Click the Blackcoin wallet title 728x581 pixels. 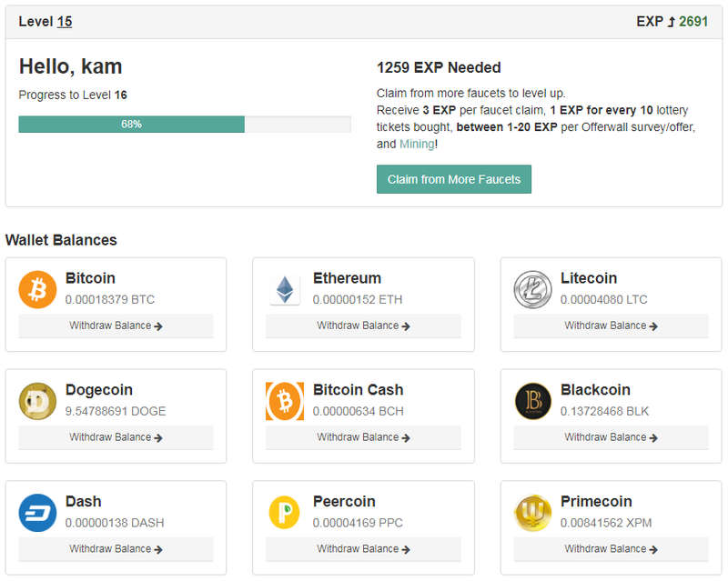pyautogui.click(x=595, y=390)
